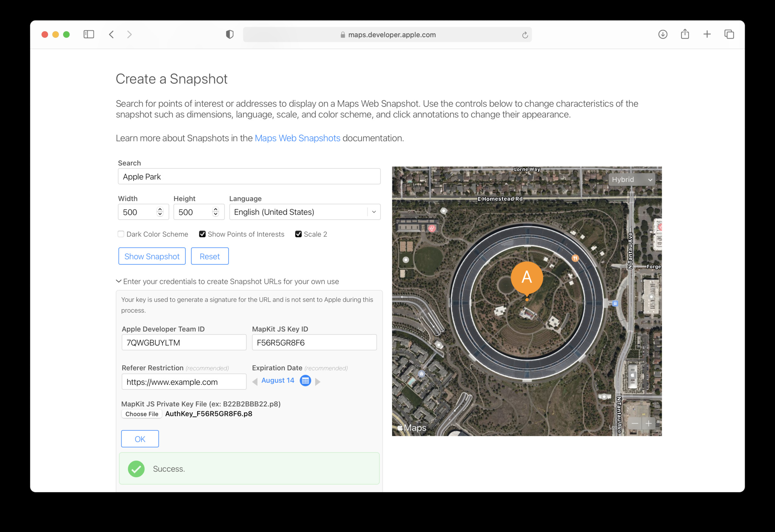Click the pink marker near Homestead Rd
775x532 pixels.
click(x=432, y=228)
